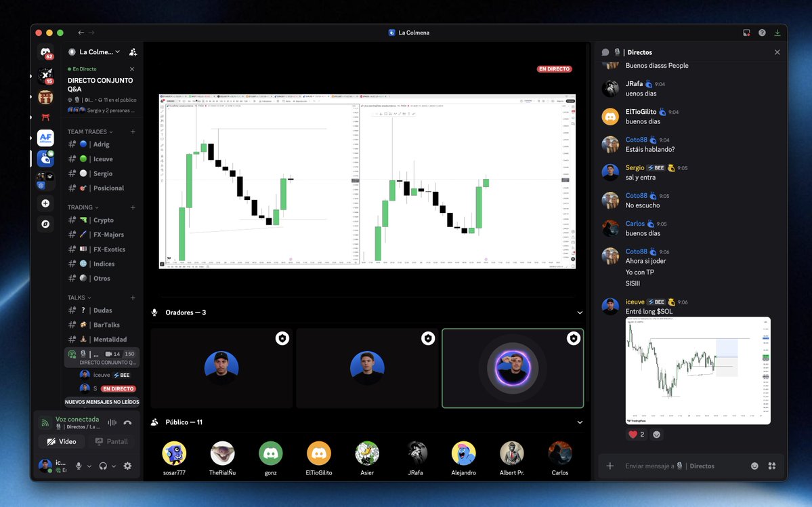Viewport: 812px width, 507px height.
Task: Disconnect from voice with the hang-up icon
Action: pyautogui.click(x=127, y=422)
